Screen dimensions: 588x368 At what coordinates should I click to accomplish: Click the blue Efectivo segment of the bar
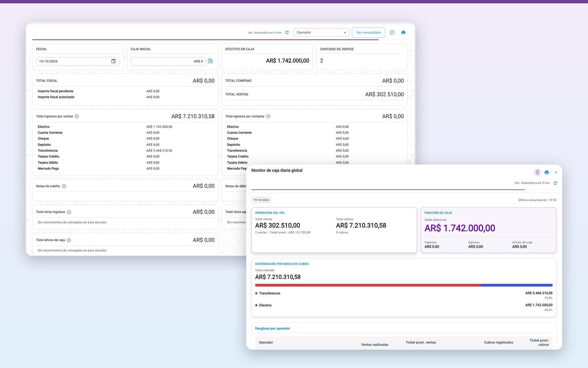517,285
